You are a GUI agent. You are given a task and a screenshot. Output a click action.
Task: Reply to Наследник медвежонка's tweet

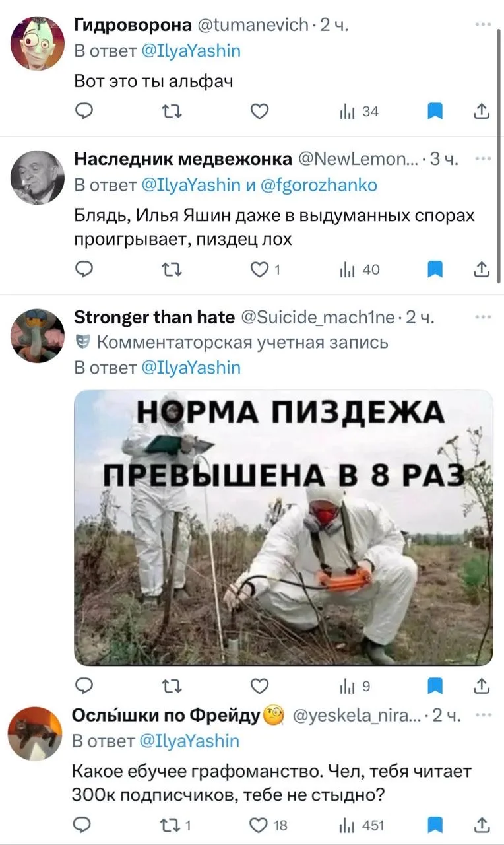click(84, 269)
